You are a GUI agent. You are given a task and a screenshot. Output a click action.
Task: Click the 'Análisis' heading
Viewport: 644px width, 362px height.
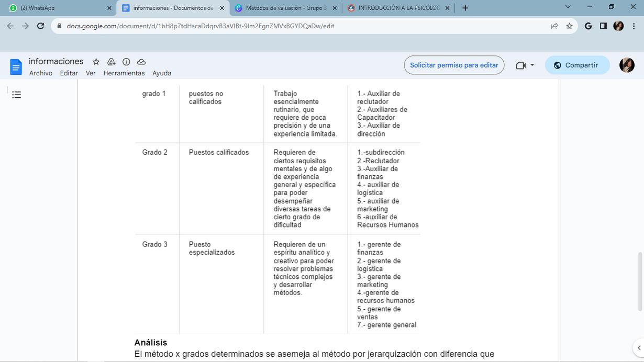[151, 343]
